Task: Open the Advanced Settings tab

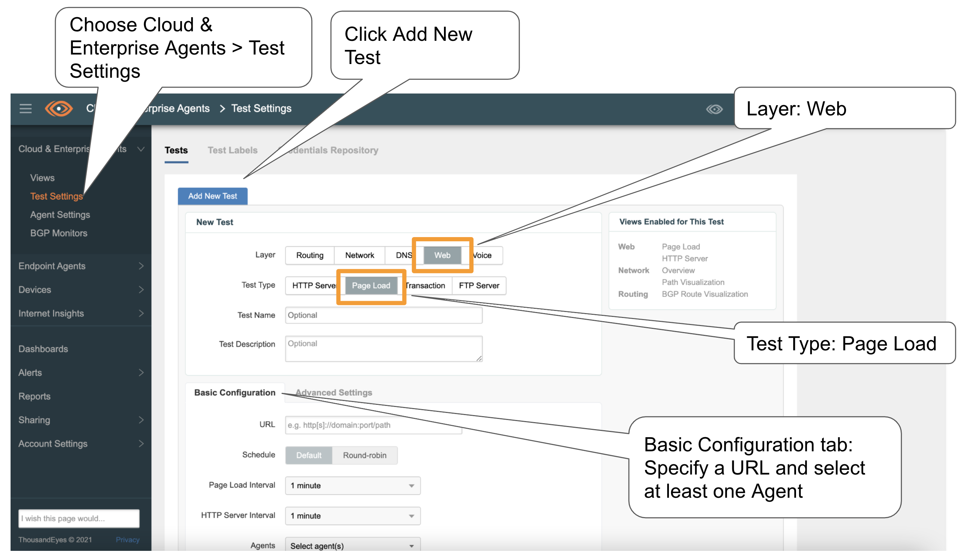Action: coord(334,393)
